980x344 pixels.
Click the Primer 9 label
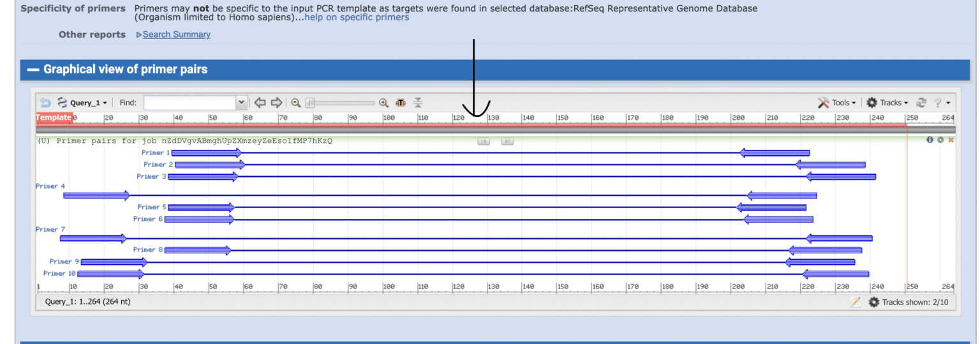coord(64,262)
